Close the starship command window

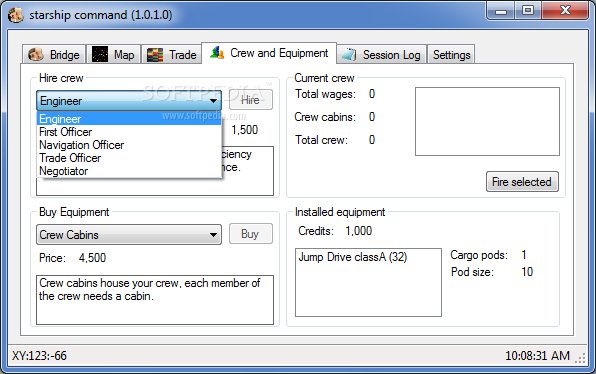click(565, 11)
